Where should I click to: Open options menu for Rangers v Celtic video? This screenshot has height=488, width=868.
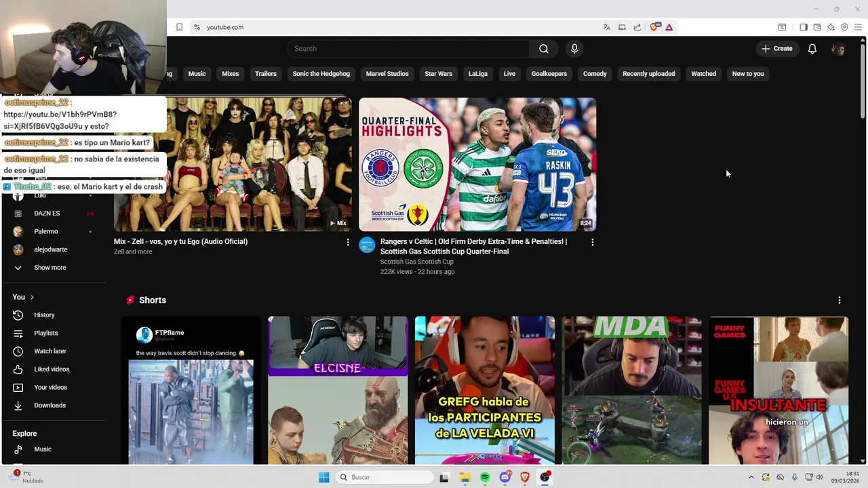[592, 242]
